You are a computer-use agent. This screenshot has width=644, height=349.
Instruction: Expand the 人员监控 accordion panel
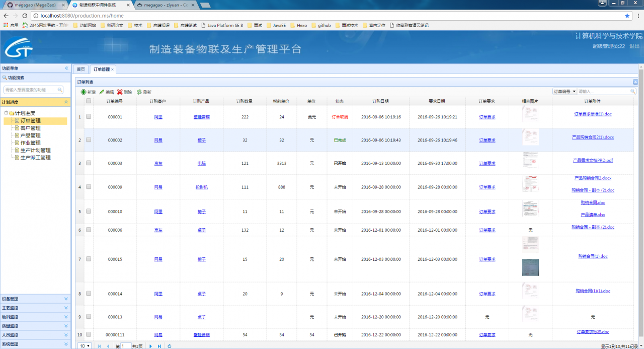coord(35,335)
